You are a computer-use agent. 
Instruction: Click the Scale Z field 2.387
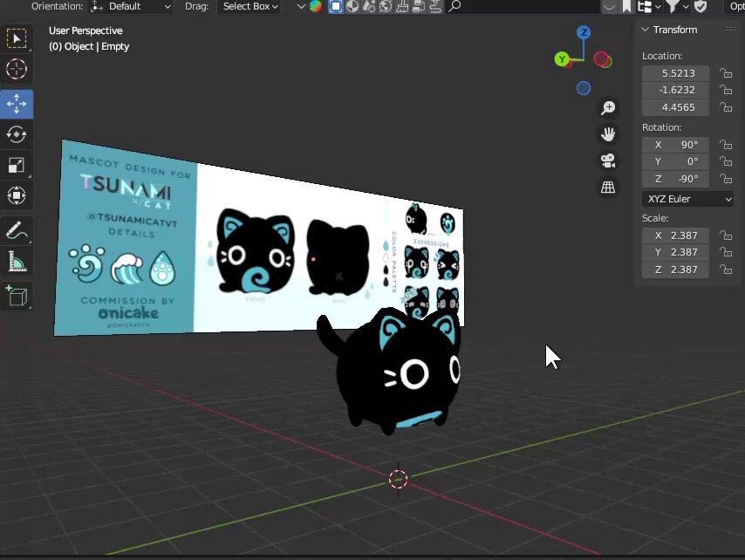(x=675, y=270)
